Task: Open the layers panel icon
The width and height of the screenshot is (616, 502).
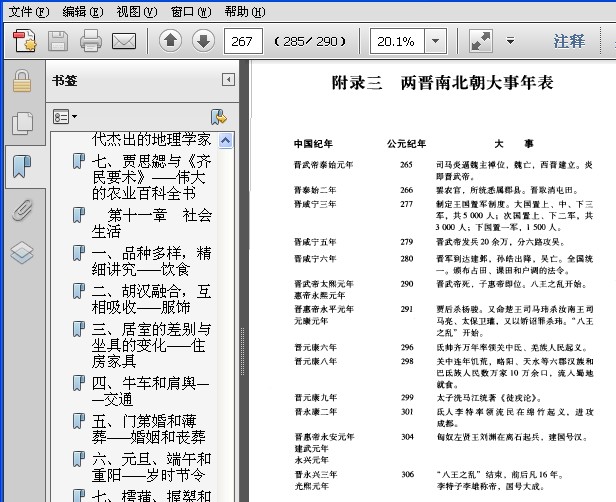Action: point(21,252)
